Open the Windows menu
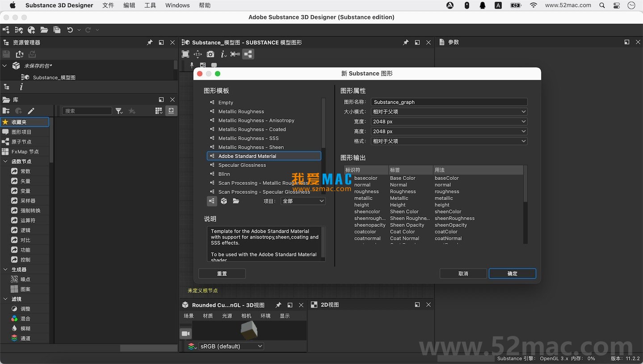Screen dimensions: 643x364 pos(177,5)
